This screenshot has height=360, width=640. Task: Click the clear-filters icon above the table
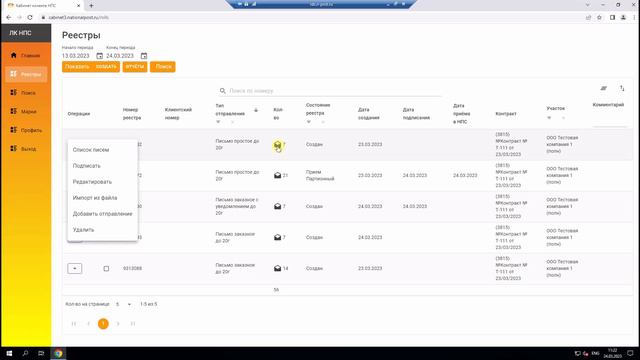point(604,88)
